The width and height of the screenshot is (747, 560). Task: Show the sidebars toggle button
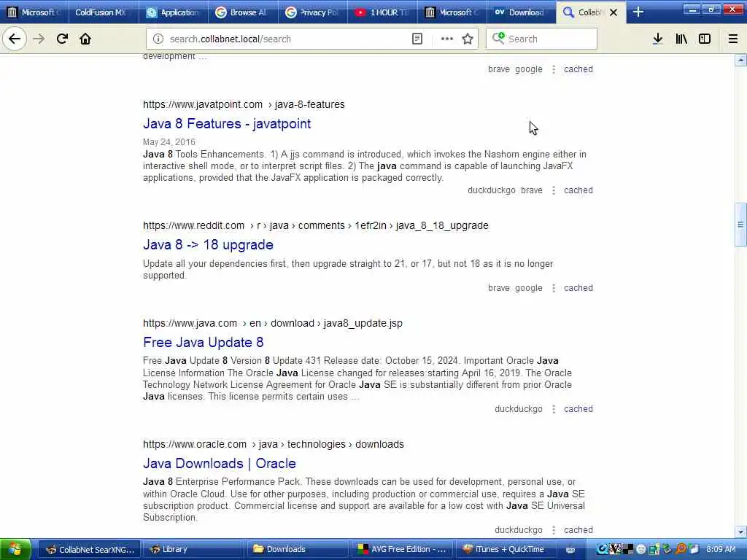point(705,39)
